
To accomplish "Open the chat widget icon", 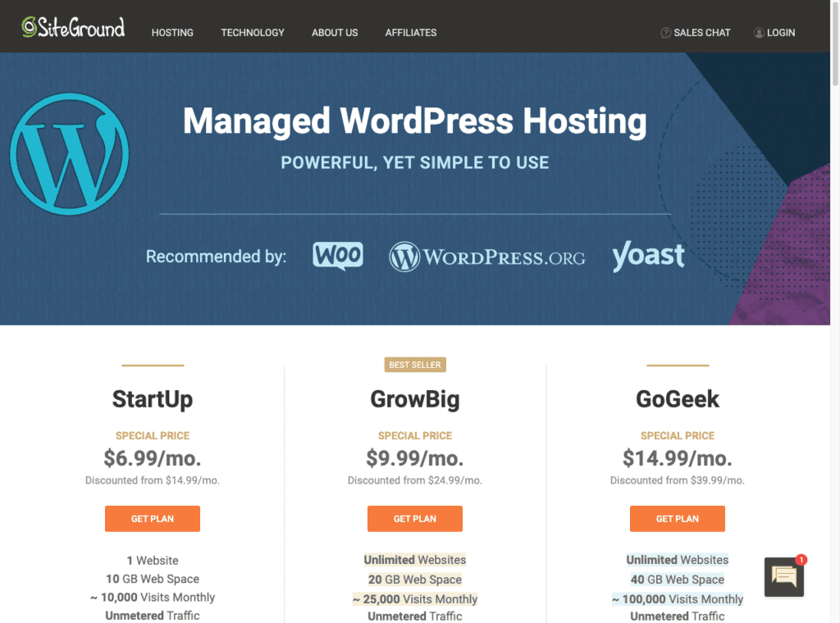I will point(784,577).
